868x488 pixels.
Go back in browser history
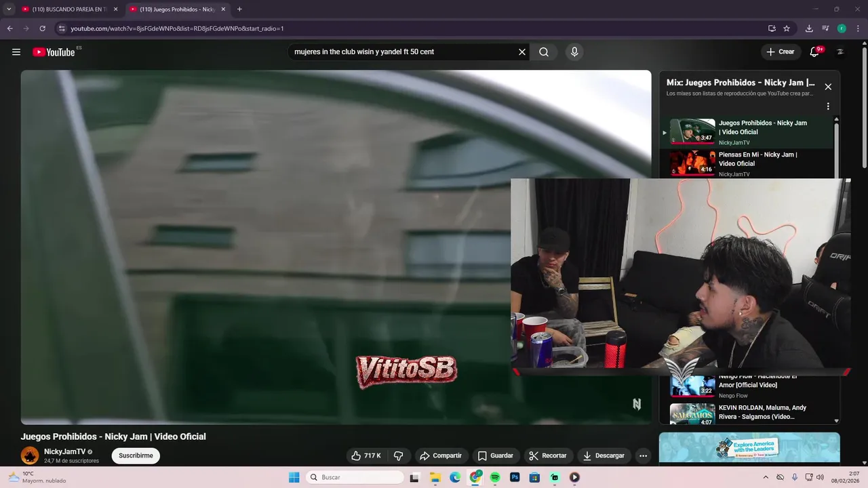coord(9,28)
